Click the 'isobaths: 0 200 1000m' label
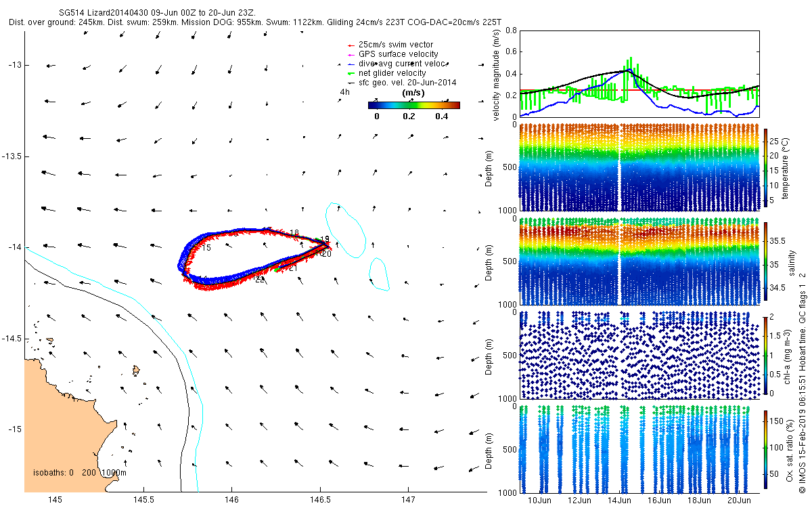The height and width of the screenshot is (508, 812). pos(80,473)
